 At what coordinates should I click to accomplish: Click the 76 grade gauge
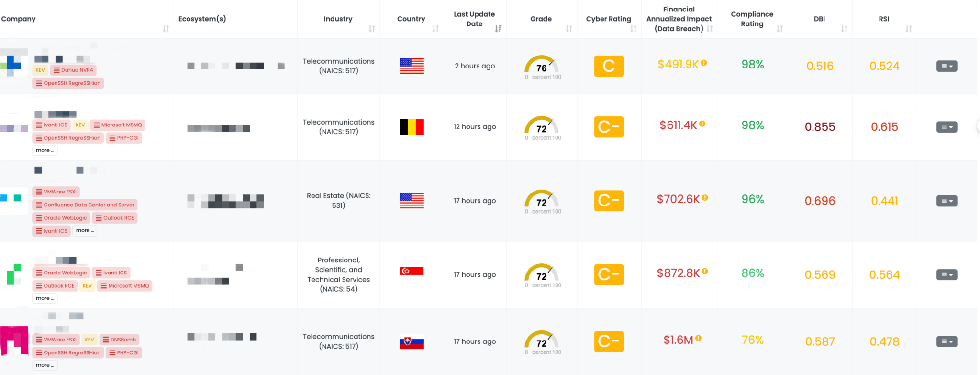(x=541, y=66)
